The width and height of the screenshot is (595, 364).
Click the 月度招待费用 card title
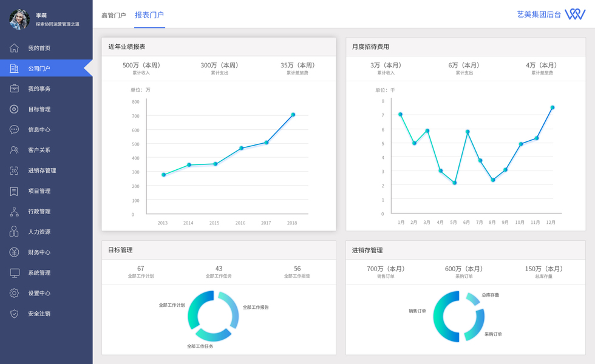pos(370,47)
